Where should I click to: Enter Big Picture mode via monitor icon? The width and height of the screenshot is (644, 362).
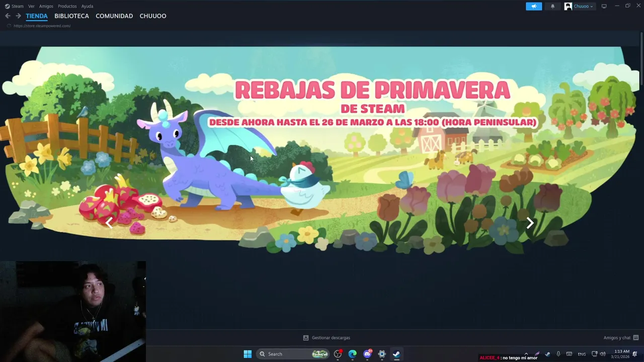pos(604,6)
